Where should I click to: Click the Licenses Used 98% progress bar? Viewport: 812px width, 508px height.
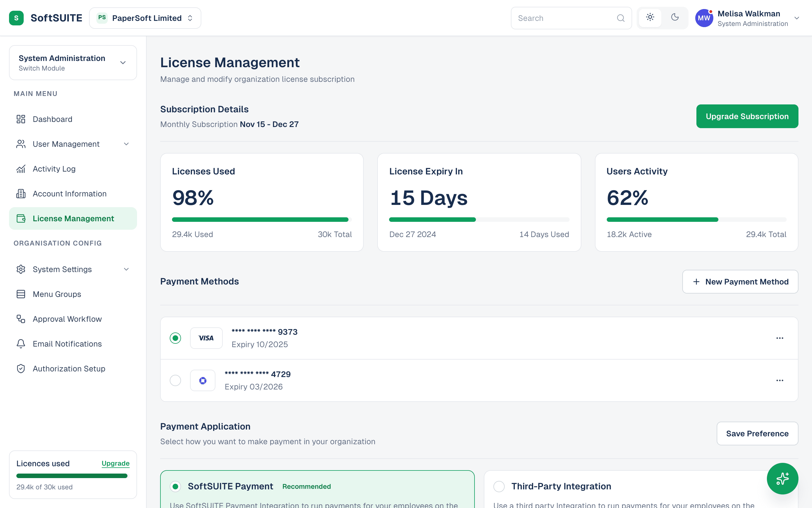click(262, 219)
